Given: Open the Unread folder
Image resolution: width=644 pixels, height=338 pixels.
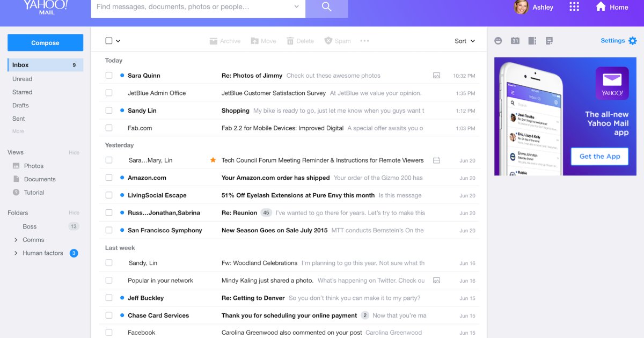Looking at the screenshot, I should pyautogui.click(x=23, y=79).
